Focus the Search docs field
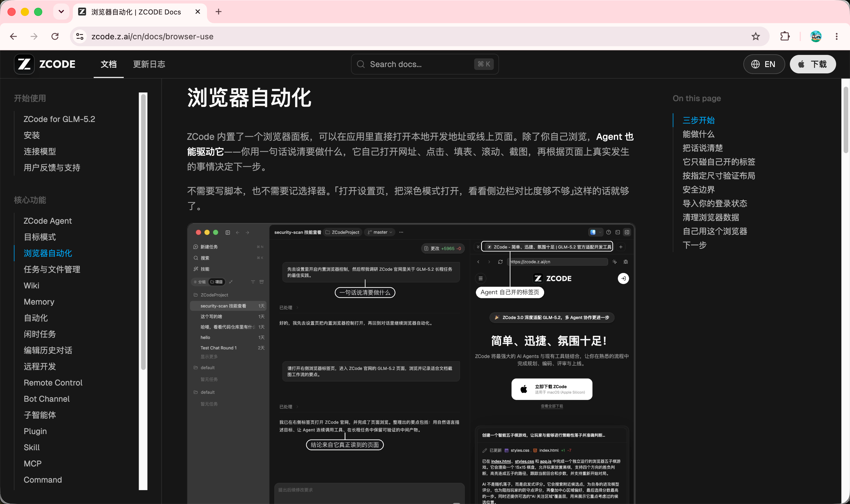850x504 pixels. [425, 64]
